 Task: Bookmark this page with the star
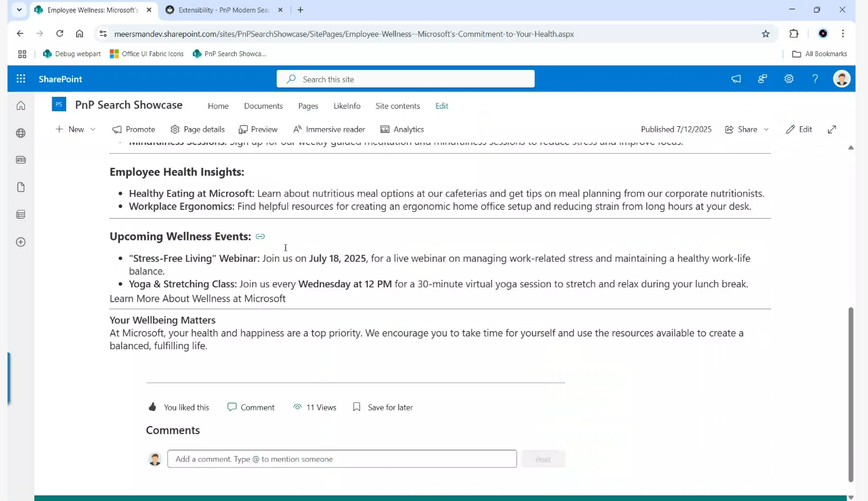coord(766,34)
